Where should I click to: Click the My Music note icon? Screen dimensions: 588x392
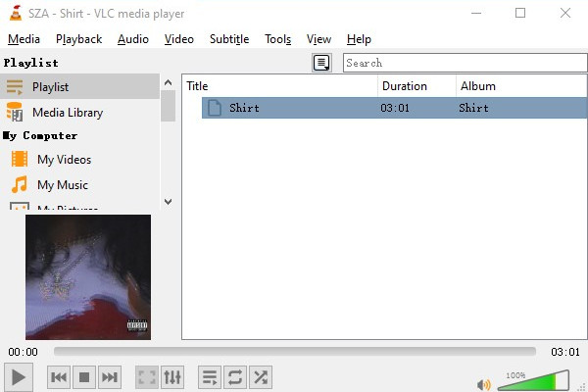20,184
